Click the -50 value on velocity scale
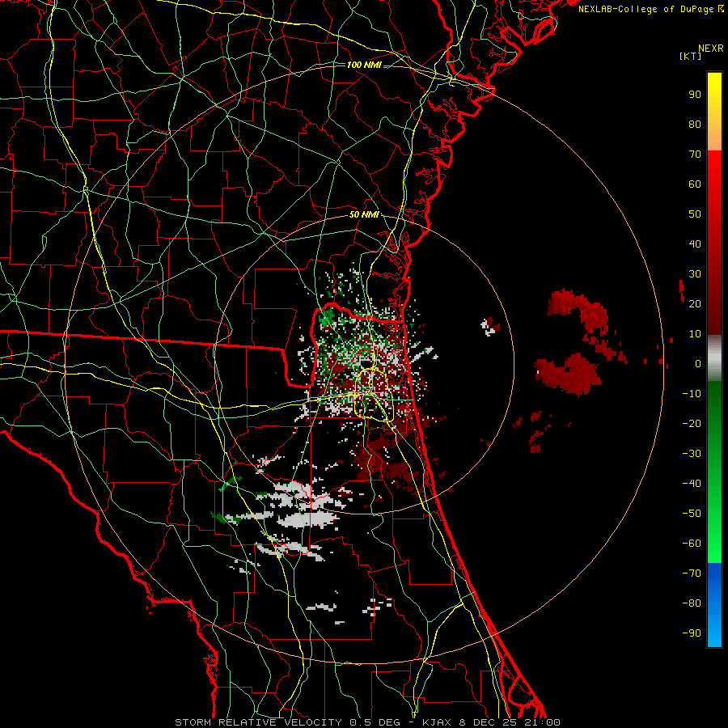The height and width of the screenshot is (728, 728). 692,514
